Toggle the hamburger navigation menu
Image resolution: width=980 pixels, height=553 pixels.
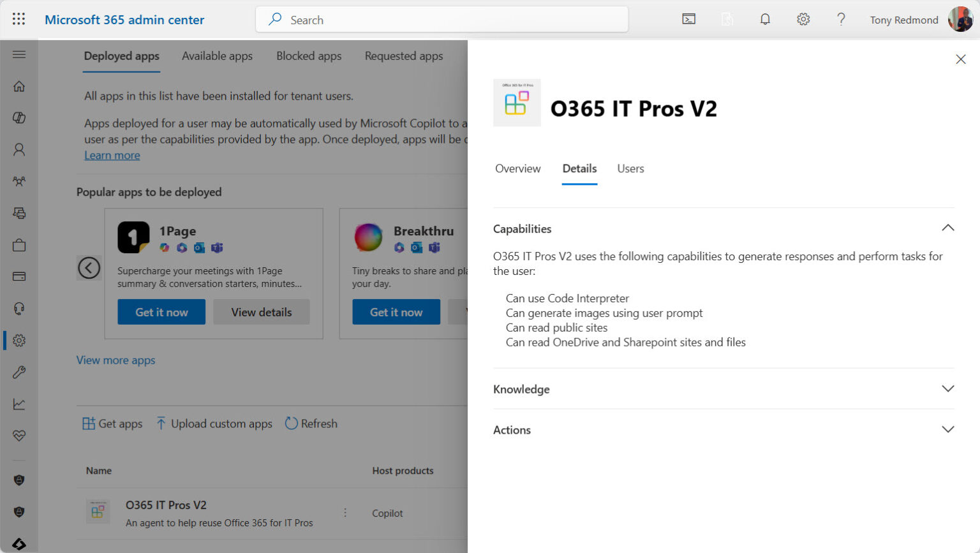19,54
